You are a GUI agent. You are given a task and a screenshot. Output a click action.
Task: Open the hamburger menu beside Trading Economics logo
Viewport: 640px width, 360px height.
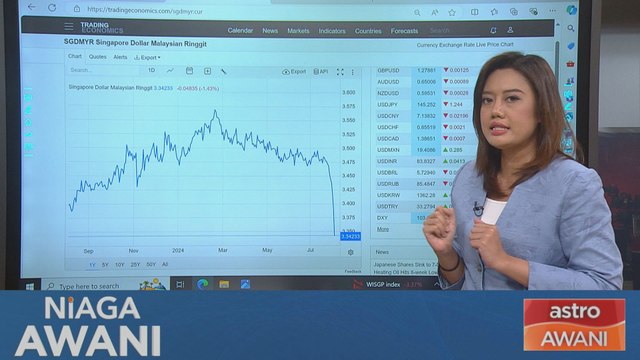click(69, 27)
